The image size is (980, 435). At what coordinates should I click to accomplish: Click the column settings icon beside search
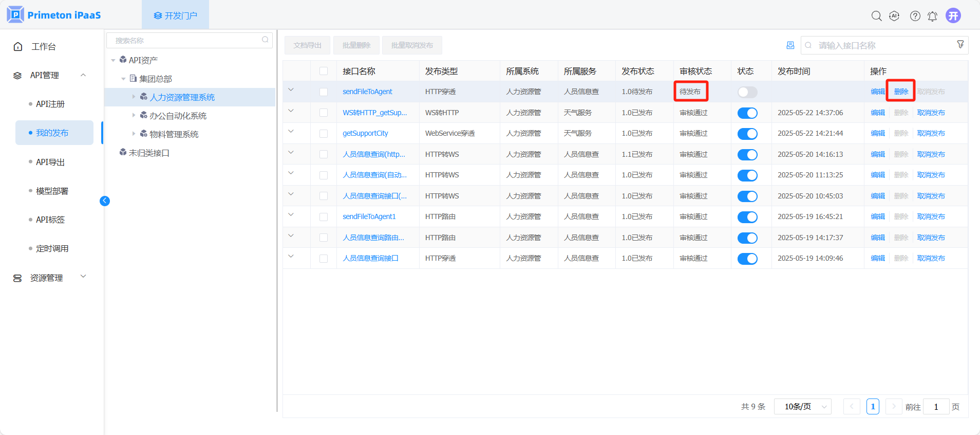790,45
